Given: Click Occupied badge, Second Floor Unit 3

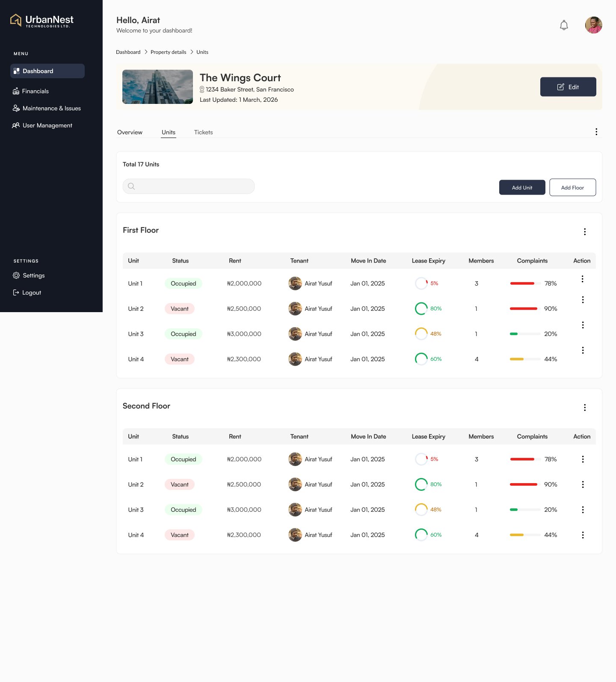Looking at the screenshot, I should [x=184, y=510].
